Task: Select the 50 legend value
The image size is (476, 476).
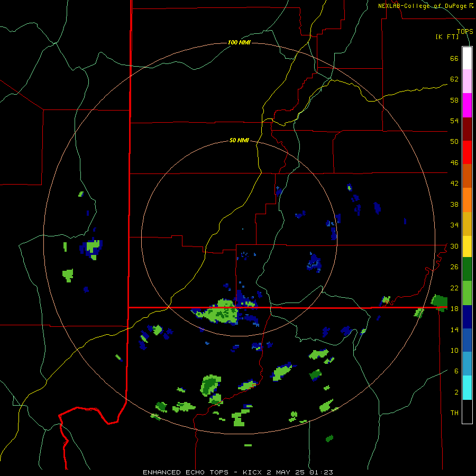Action: click(x=454, y=141)
